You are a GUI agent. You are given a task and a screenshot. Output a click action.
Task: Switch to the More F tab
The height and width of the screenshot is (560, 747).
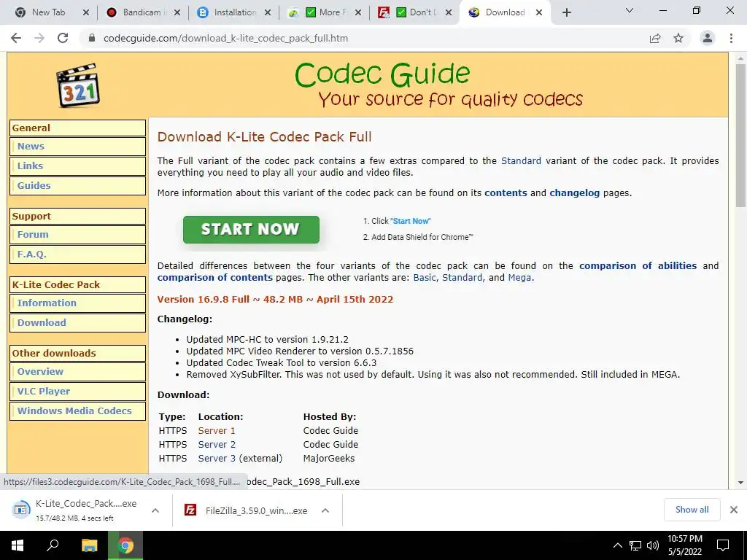[x=324, y=12]
